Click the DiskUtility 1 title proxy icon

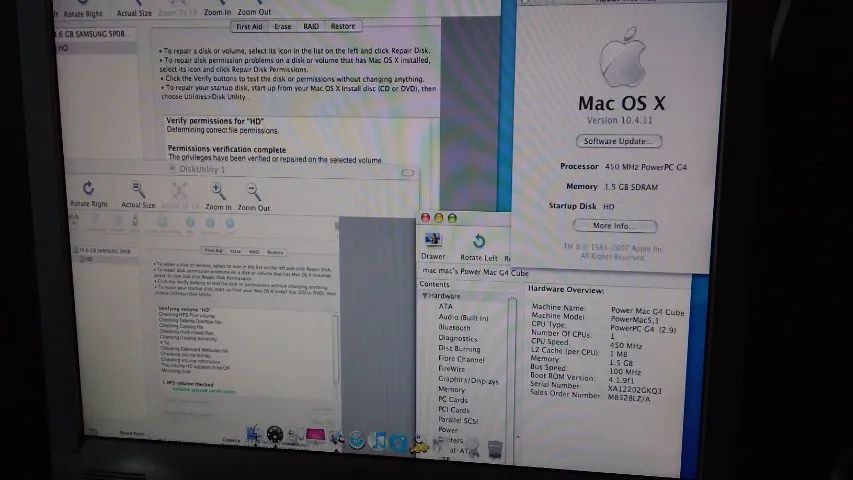tap(172, 169)
